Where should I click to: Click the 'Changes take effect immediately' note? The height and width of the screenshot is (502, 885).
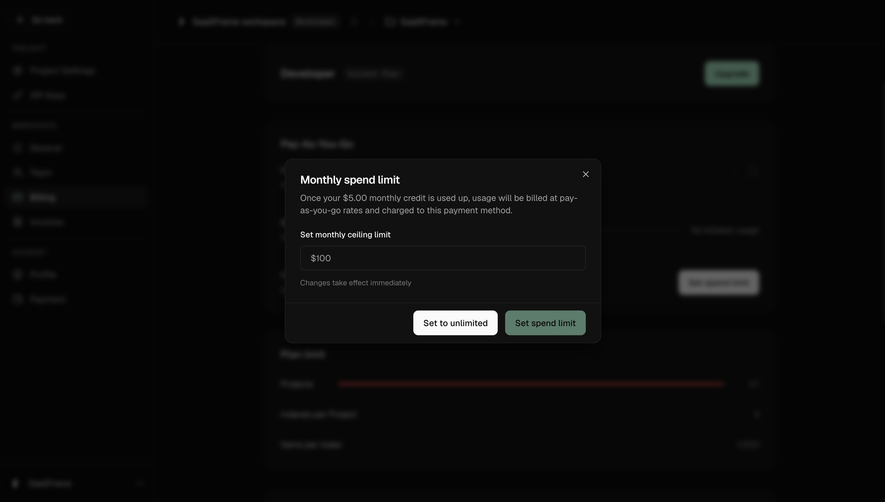[356, 283]
